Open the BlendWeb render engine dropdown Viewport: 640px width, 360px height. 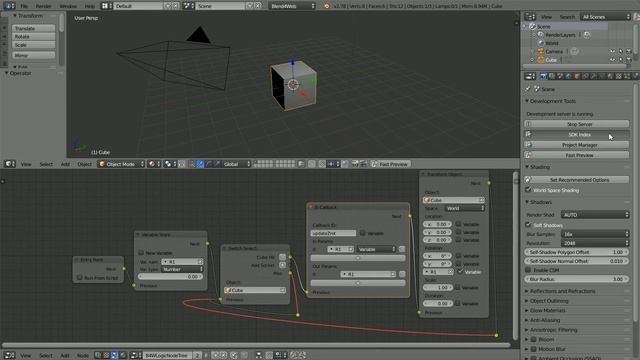point(293,6)
